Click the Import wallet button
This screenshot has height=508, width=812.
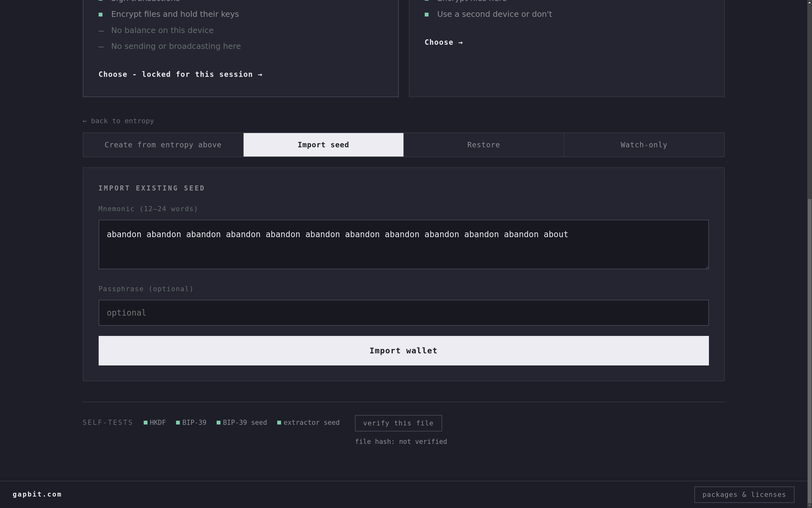404,351
